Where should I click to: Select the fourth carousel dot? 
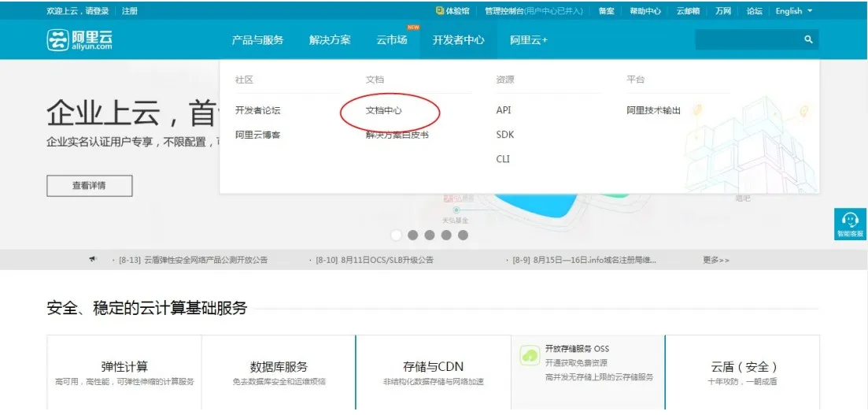point(446,235)
